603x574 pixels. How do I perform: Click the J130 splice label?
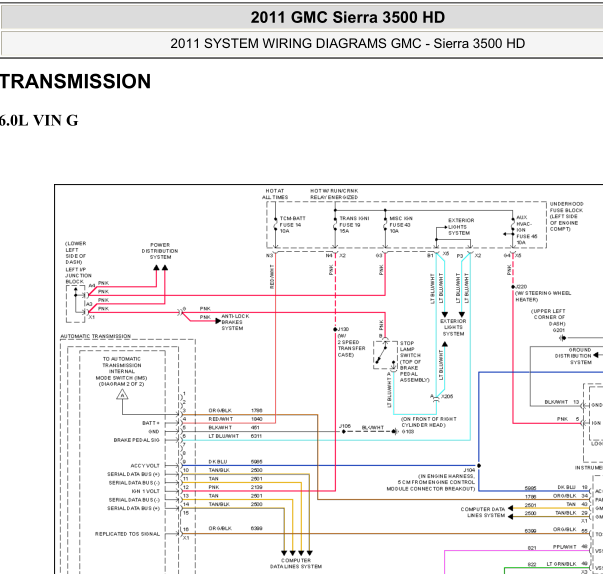[343, 329]
